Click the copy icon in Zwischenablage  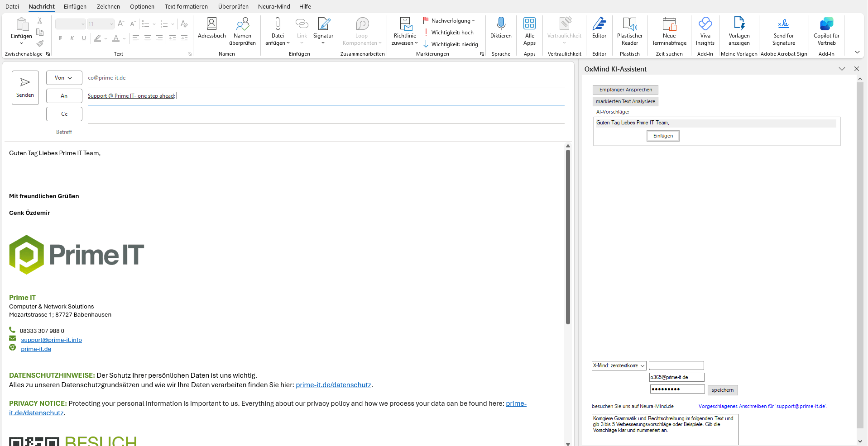point(40,32)
